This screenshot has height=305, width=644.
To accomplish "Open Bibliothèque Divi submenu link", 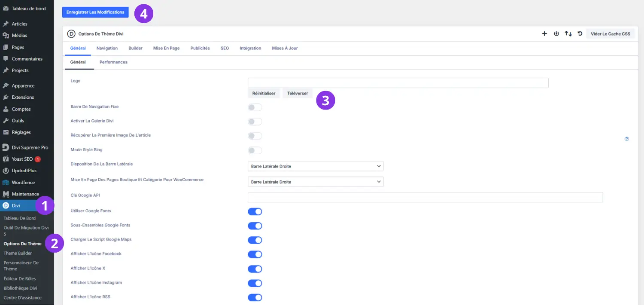I will [x=20, y=288].
